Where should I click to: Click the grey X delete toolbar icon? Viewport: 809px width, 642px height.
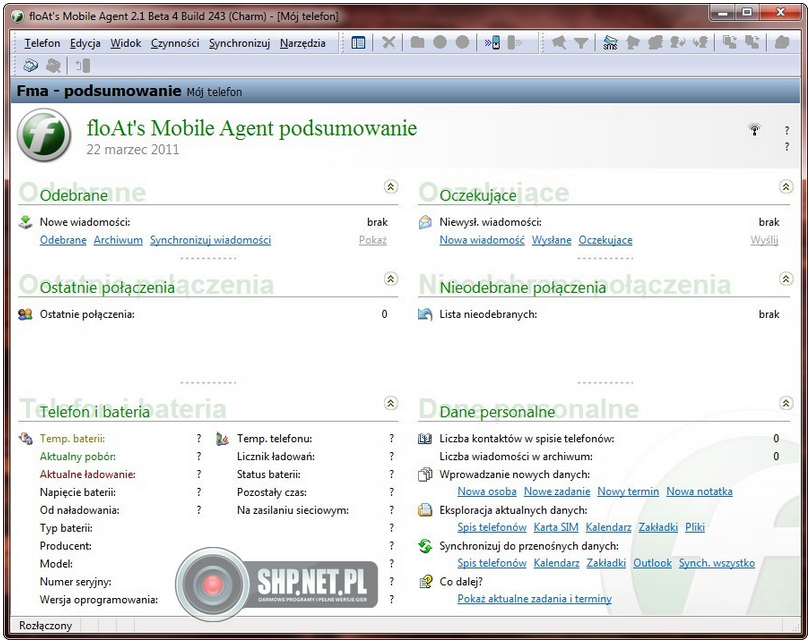click(389, 43)
